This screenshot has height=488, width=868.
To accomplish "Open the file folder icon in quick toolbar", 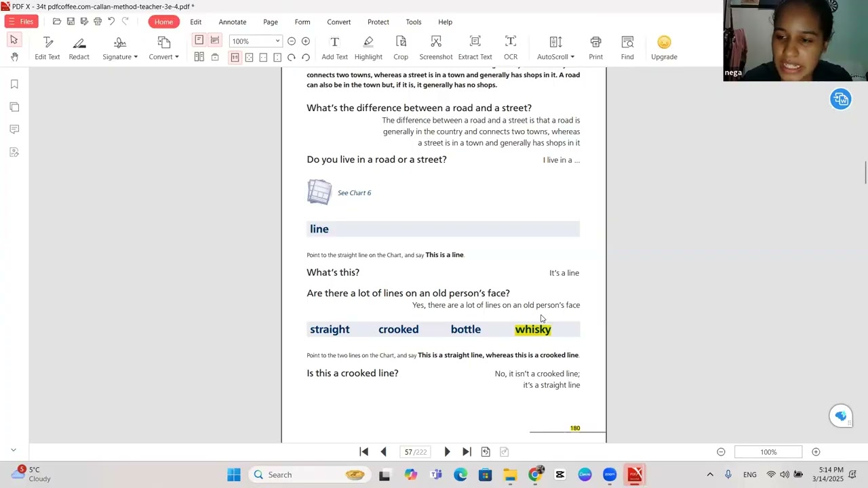I will (x=57, y=22).
